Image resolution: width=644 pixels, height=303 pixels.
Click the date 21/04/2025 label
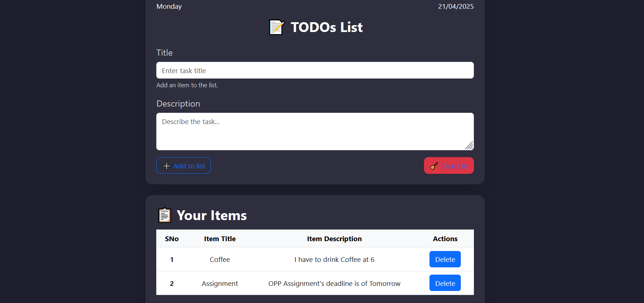[455, 7]
